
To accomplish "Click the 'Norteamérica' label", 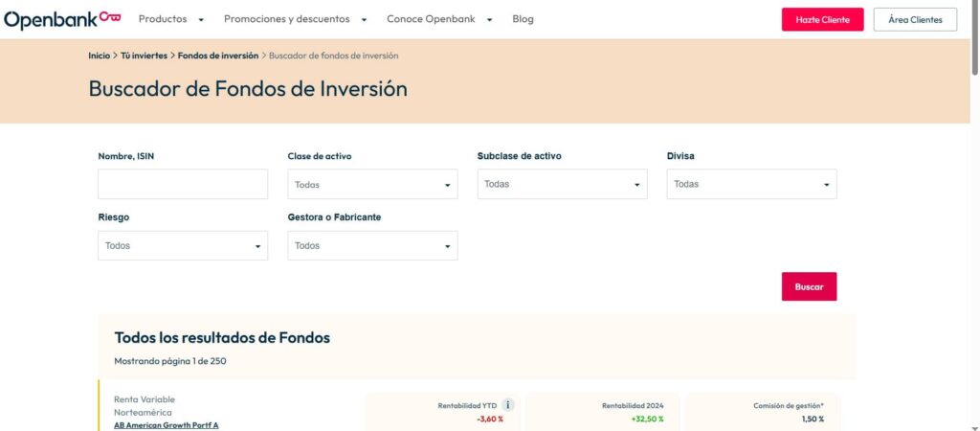I will click(x=143, y=412).
